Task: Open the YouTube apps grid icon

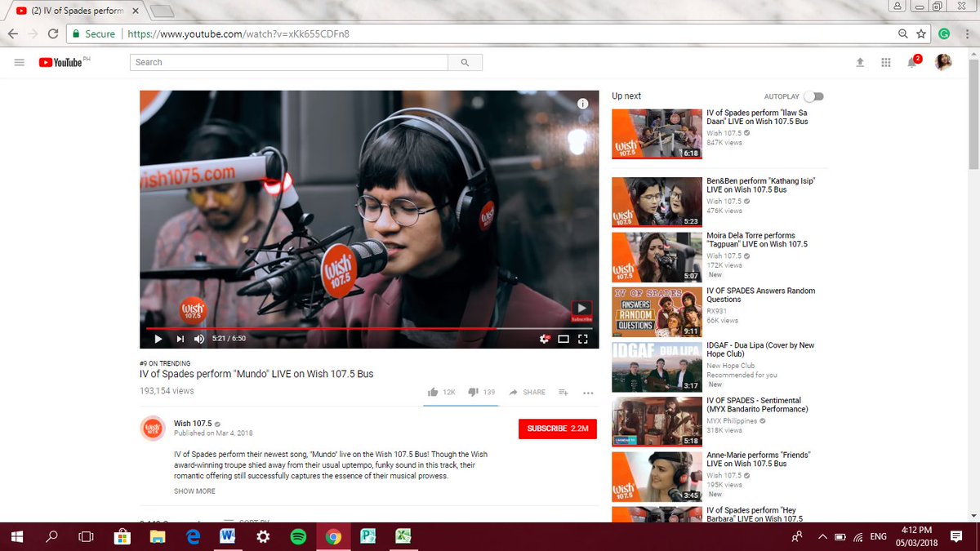Action: [886, 62]
